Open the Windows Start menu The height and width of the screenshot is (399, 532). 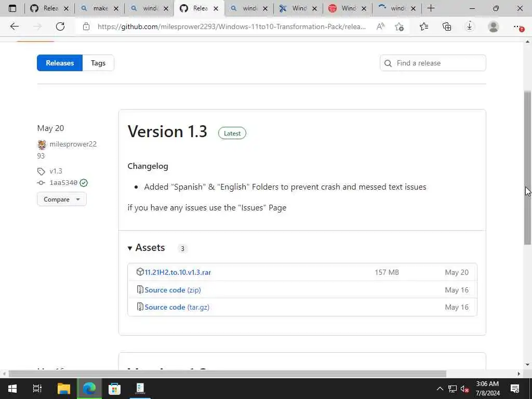(x=12, y=389)
